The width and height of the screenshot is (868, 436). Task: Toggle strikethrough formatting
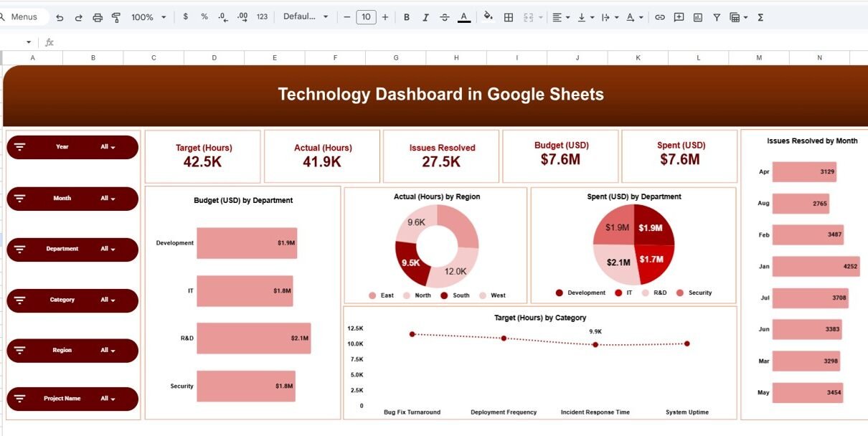(445, 17)
